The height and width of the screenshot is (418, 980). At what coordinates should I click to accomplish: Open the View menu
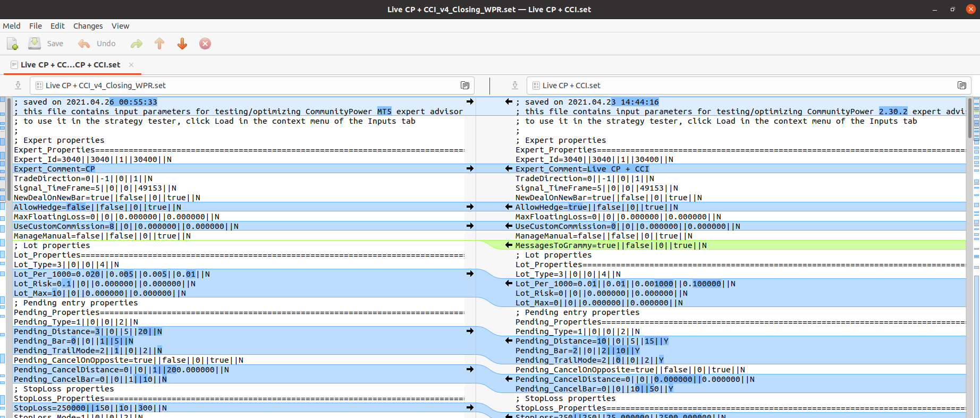click(120, 26)
